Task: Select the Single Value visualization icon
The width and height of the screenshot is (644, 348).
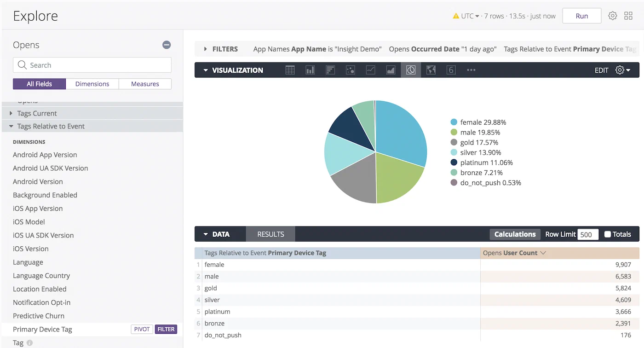Action: [x=451, y=70]
